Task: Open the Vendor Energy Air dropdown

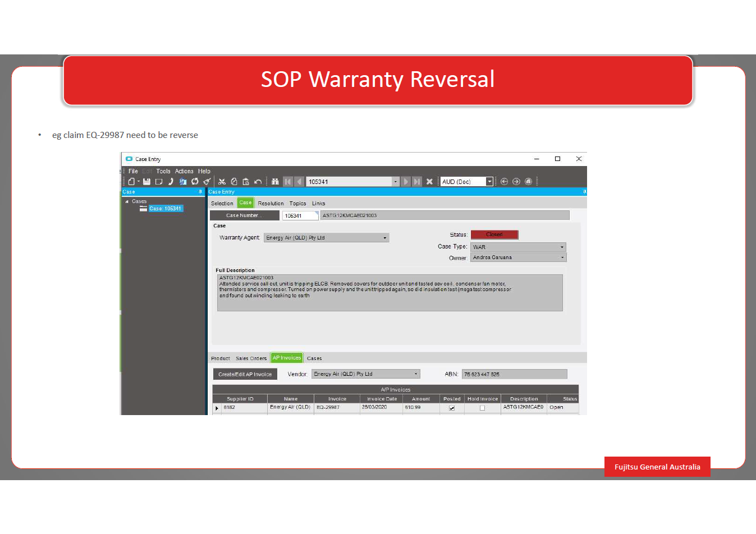Action: pyautogui.click(x=416, y=374)
